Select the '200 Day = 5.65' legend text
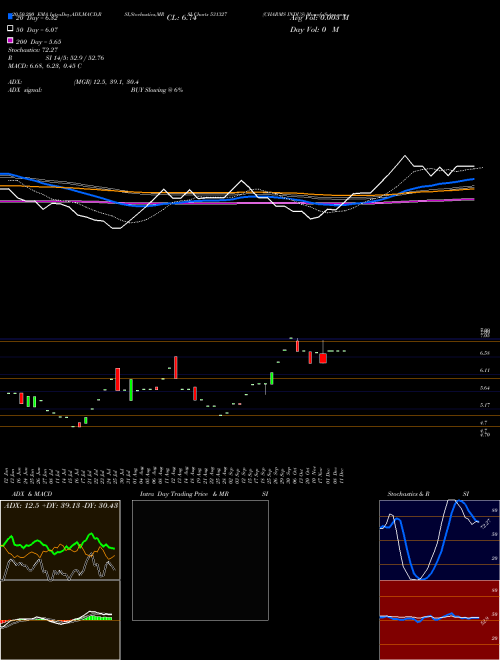Viewport: 500px width, 660px height. coord(38,42)
